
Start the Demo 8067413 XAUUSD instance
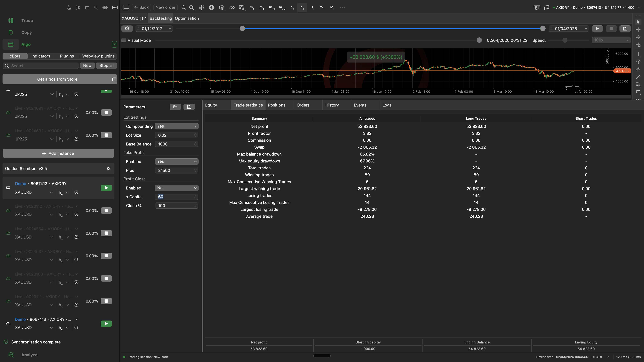[x=106, y=188]
